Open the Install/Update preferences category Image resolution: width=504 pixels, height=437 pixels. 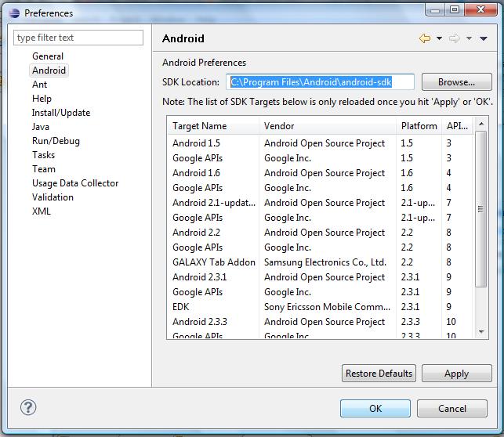(x=61, y=113)
